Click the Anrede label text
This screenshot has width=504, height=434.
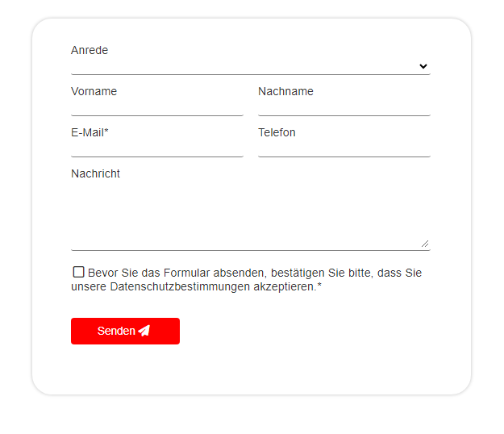90,50
